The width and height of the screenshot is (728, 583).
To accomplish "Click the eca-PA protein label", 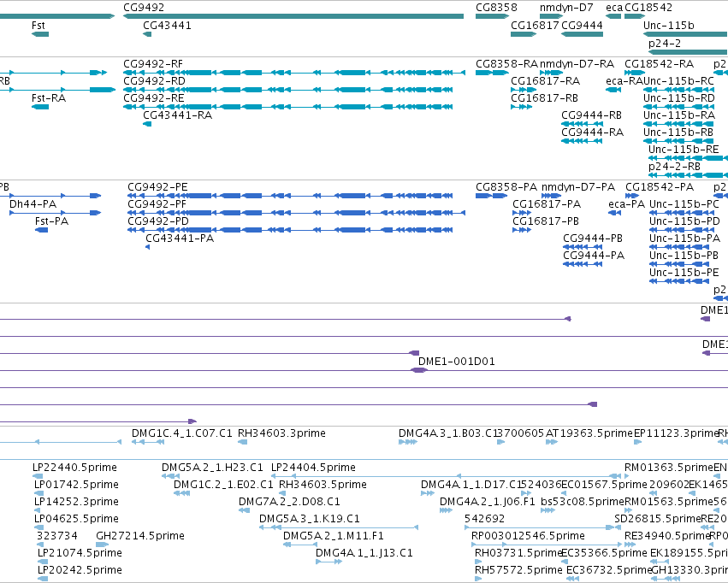I will click(627, 204).
